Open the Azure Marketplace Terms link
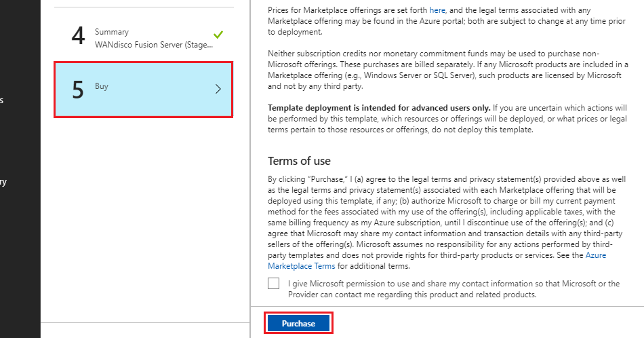The width and height of the screenshot is (644, 338). point(437,260)
